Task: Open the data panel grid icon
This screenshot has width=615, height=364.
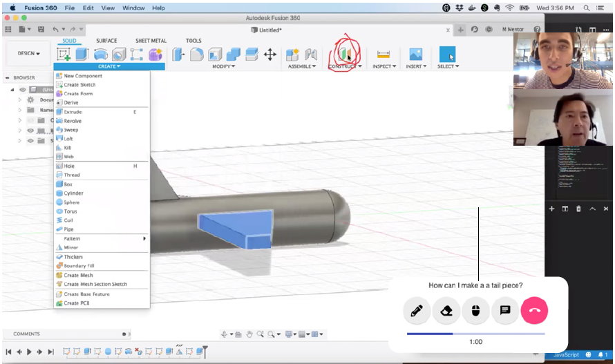Action: tap(8, 29)
